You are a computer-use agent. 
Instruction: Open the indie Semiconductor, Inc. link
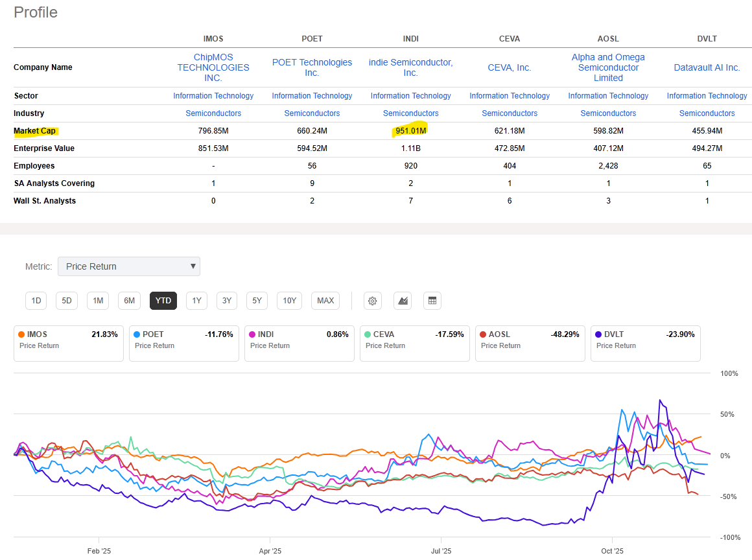point(410,67)
